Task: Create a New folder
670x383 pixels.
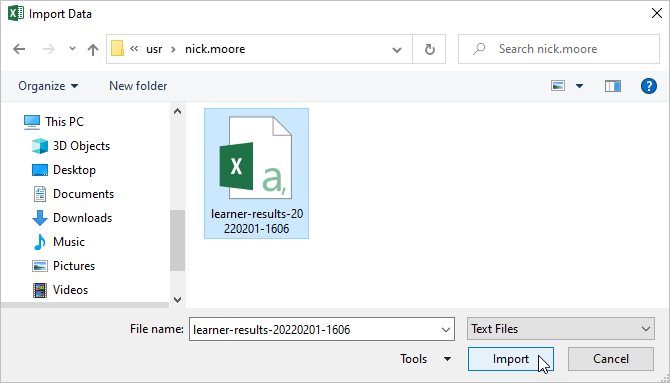Action: click(138, 86)
